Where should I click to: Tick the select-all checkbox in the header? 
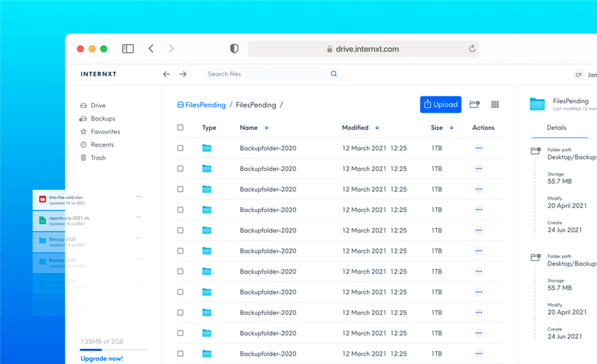click(x=180, y=127)
